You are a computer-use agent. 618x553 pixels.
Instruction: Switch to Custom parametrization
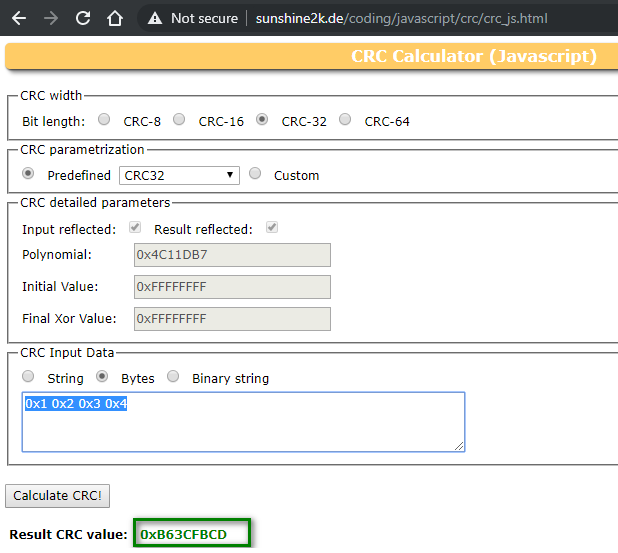tap(255, 174)
